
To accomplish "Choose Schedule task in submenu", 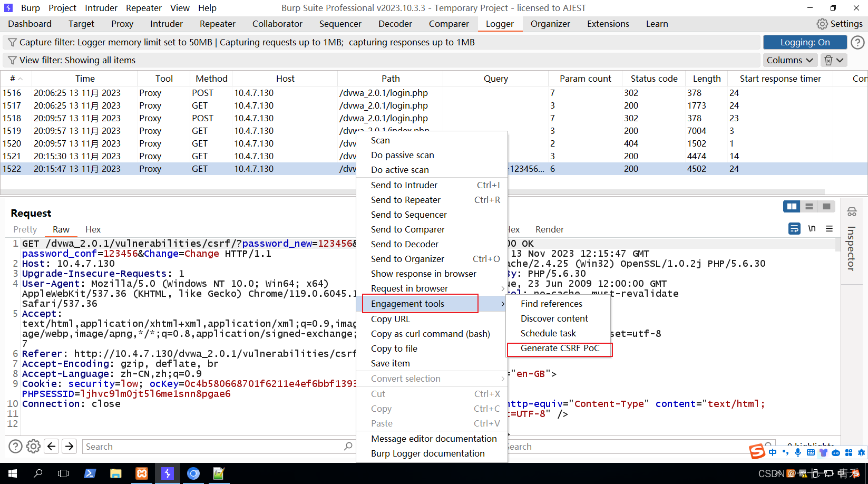I will click(558, 333).
